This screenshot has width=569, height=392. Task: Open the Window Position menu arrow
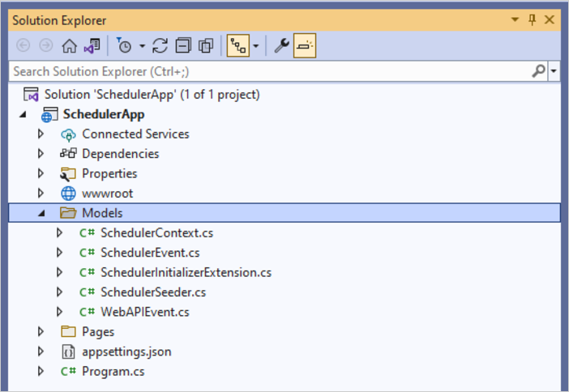[x=516, y=19]
